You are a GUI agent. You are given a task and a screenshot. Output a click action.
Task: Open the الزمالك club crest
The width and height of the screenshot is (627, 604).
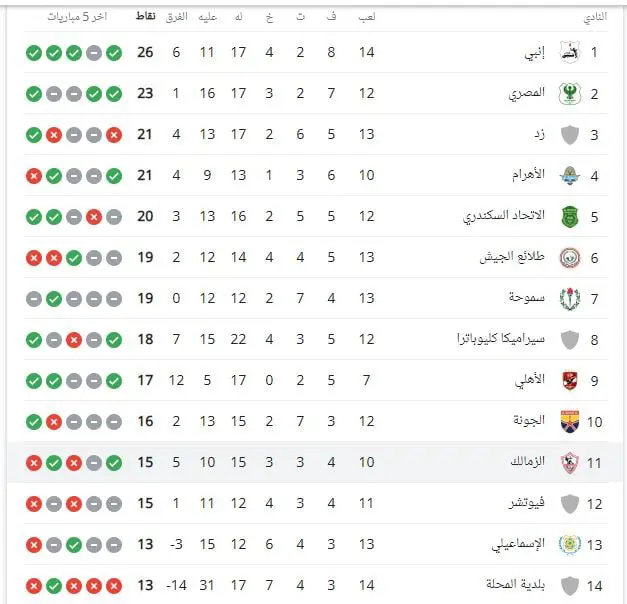coord(570,462)
